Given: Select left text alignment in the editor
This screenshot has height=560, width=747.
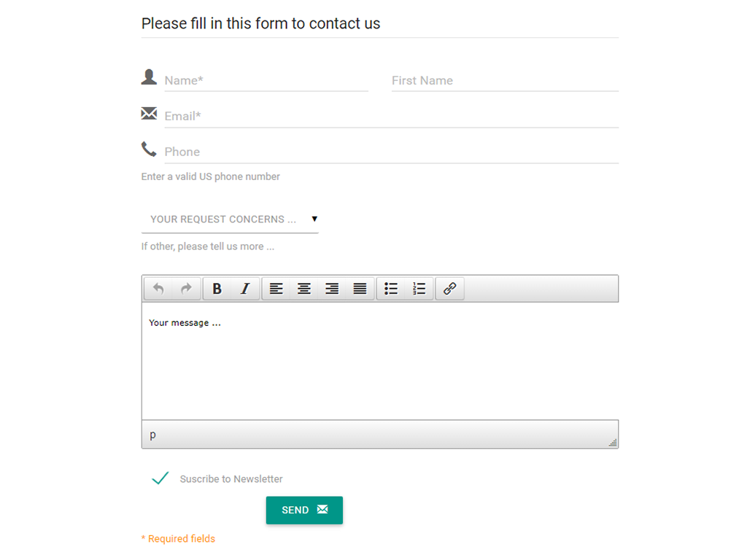Looking at the screenshot, I should (x=276, y=289).
